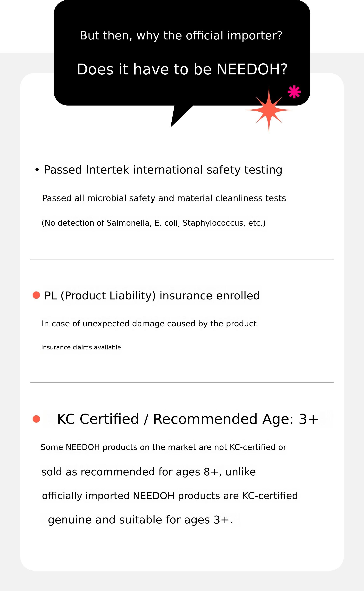Screen dimensions: 364x591
Task: Click the divider line above KC Certified
Action: 182,382
